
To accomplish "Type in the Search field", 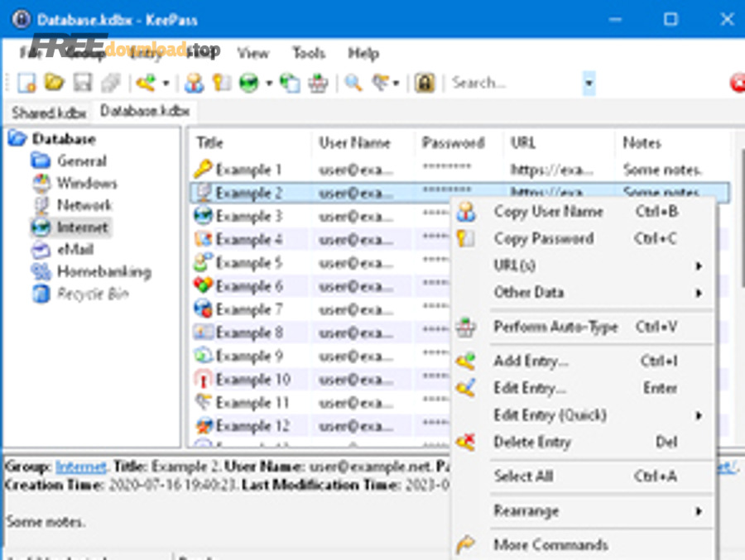I will click(513, 83).
